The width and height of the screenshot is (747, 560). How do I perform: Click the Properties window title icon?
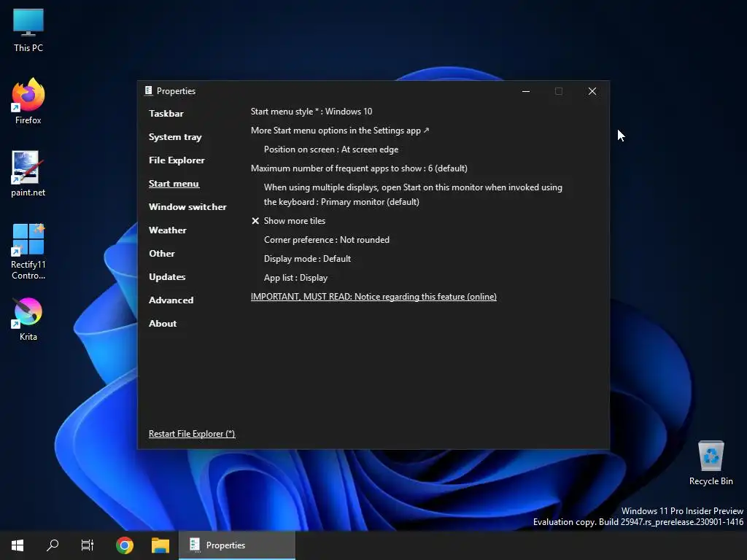[149, 91]
